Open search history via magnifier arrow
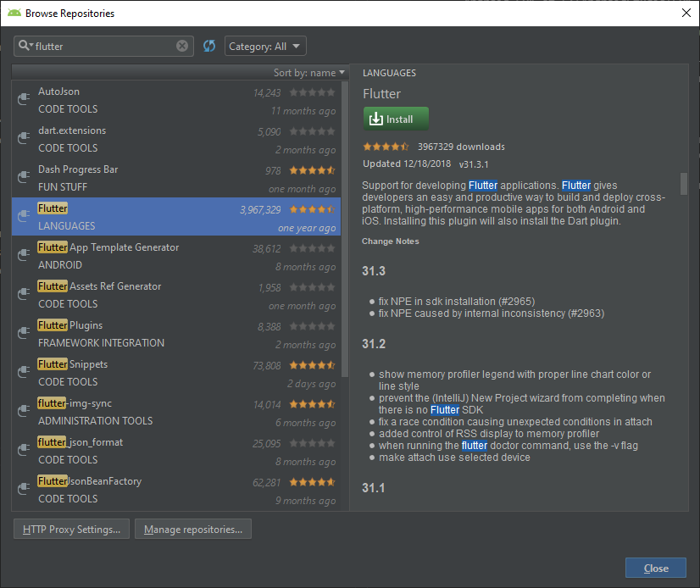 click(x=31, y=45)
